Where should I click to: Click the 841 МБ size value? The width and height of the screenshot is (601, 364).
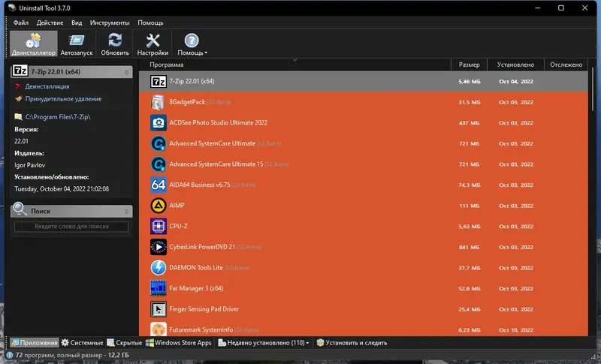tap(469, 247)
